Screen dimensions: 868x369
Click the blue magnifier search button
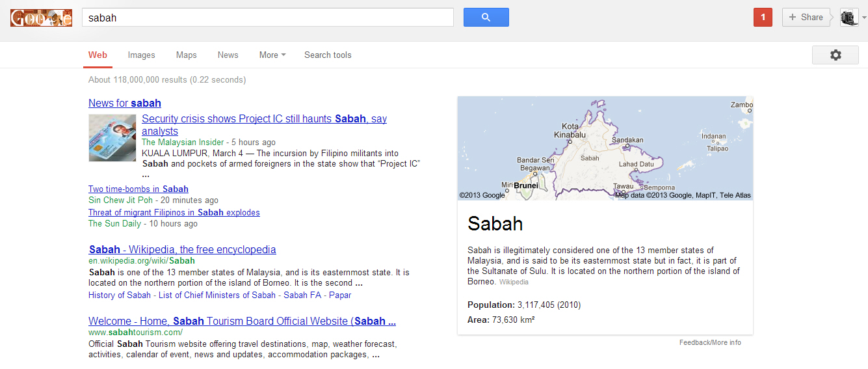[486, 18]
